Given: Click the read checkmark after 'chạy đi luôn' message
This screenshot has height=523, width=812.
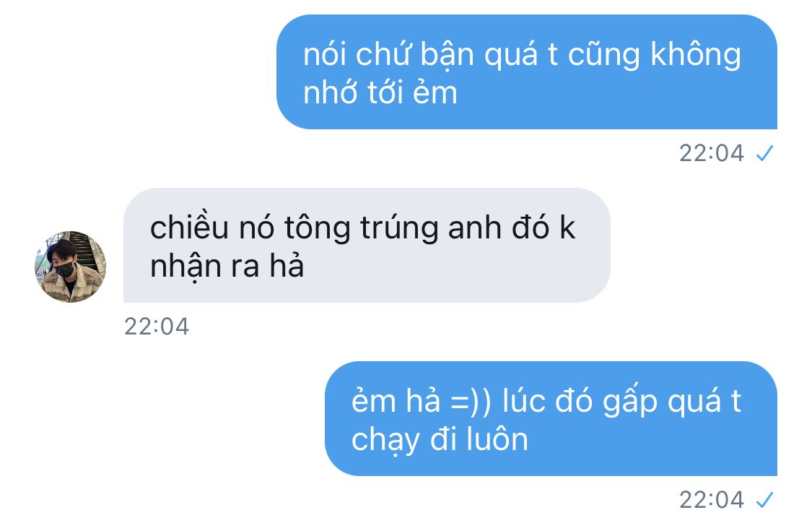Looking at the screenshot, I should point(764,500).
